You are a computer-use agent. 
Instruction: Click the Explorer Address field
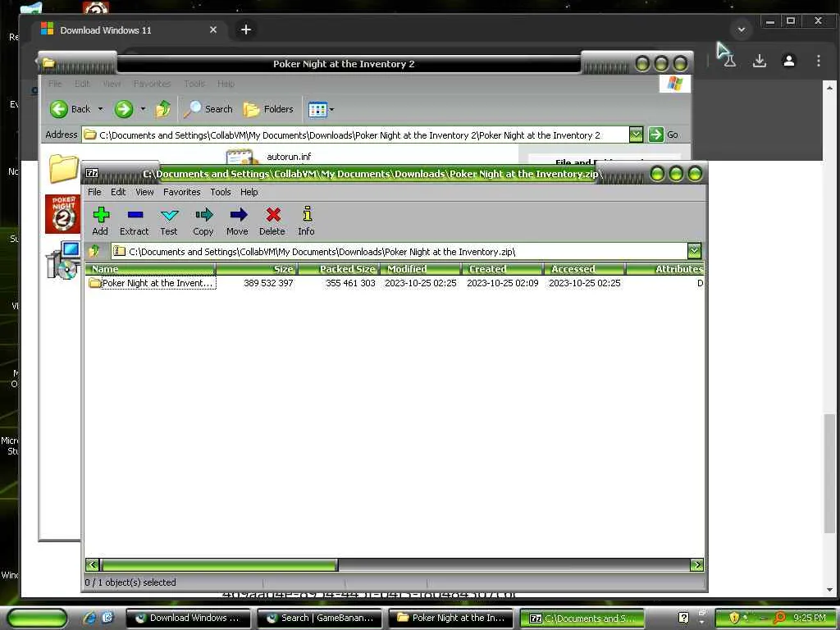[x=356, y=135]
